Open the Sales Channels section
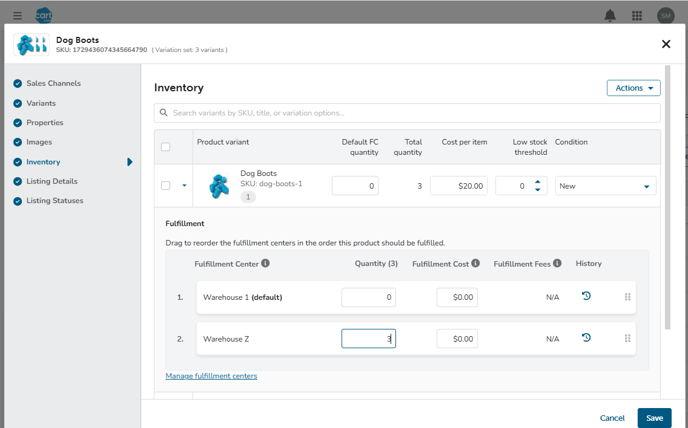 pos(53,83)
